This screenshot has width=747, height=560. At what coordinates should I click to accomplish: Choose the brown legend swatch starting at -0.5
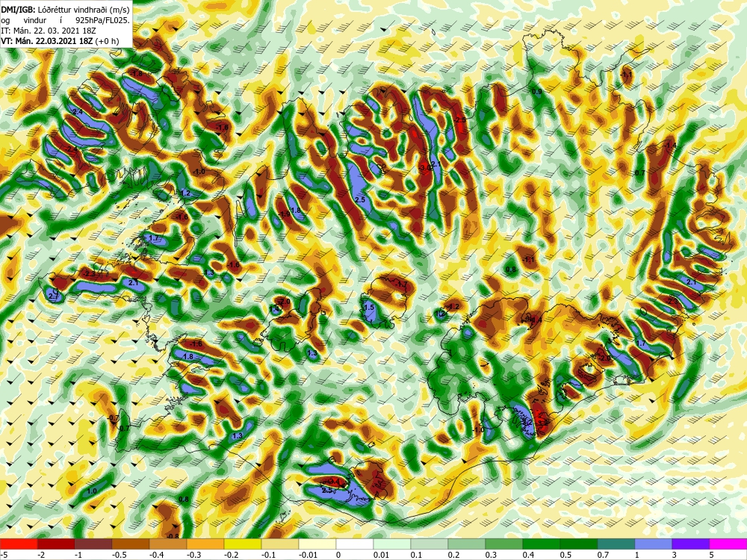tap(131, 544)
